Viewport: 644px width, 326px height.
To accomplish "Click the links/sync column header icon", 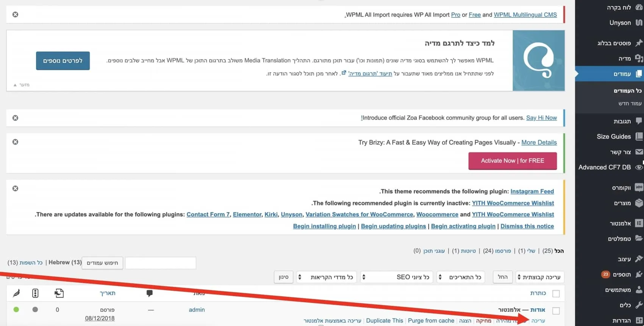I will (x=59, y=293).
